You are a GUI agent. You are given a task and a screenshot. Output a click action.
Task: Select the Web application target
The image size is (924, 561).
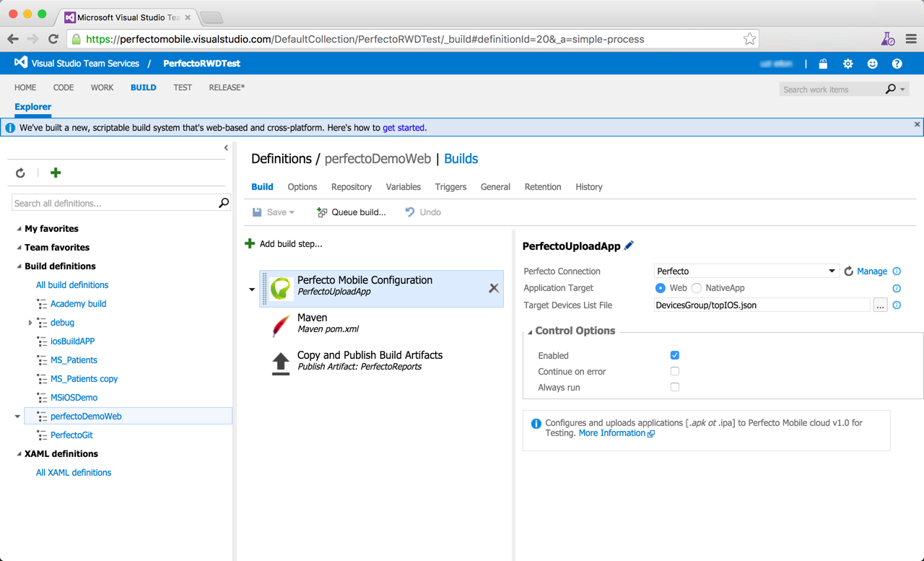[660, 288]
